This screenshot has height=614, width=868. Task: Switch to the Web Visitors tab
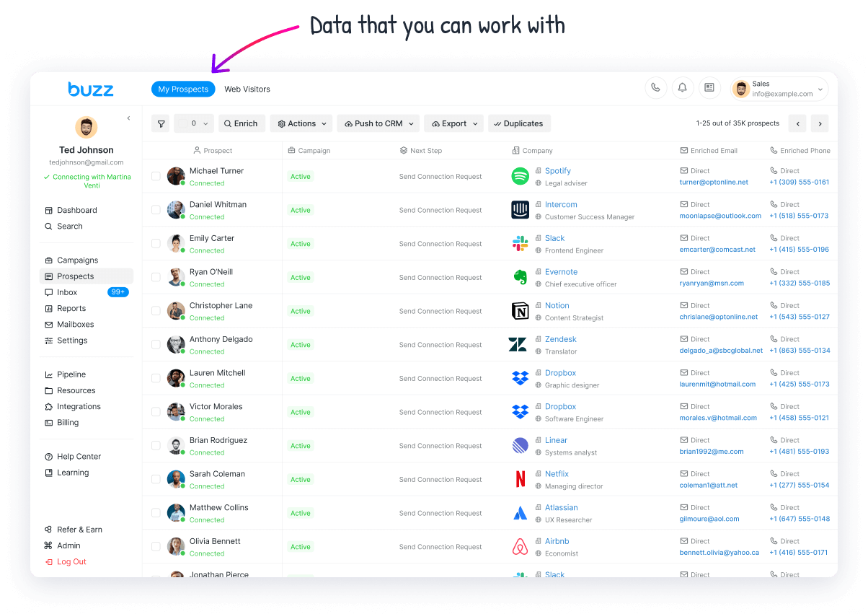click(247, 89)
